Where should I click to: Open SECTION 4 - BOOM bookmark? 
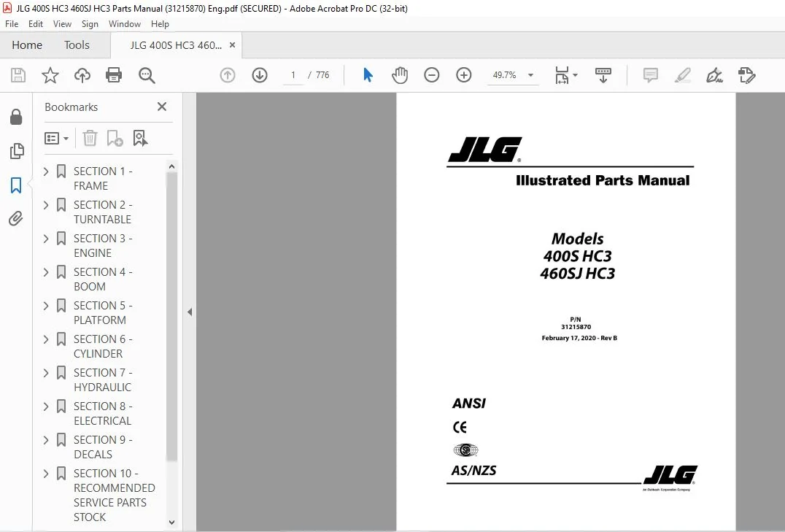pyautogui.click(x=102, y=279)
